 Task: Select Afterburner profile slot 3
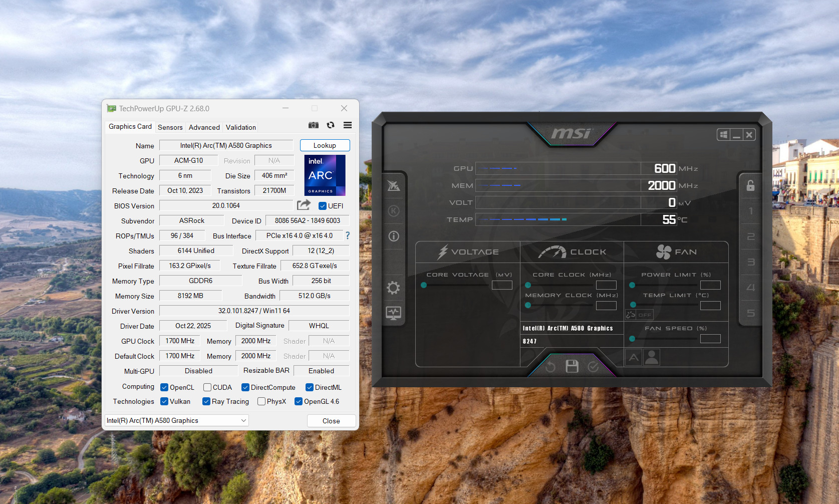[751, 262]
